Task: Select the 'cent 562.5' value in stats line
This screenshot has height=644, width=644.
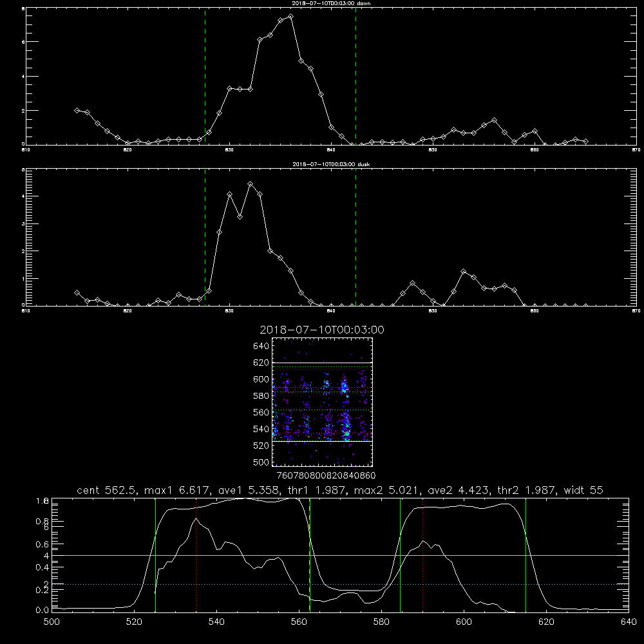Action: [x=107, y=490]
